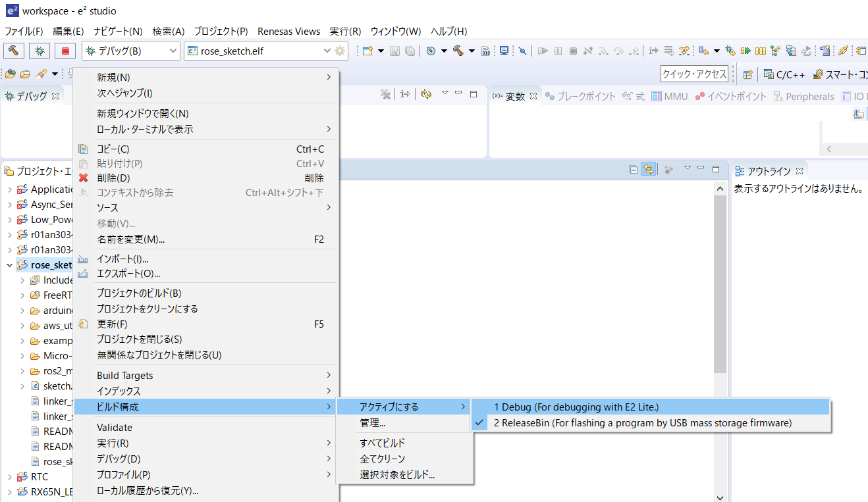Screen dimensions: 868x502
Task: Click the クイック・アクセス quick access field
Action: click(694, 74)
